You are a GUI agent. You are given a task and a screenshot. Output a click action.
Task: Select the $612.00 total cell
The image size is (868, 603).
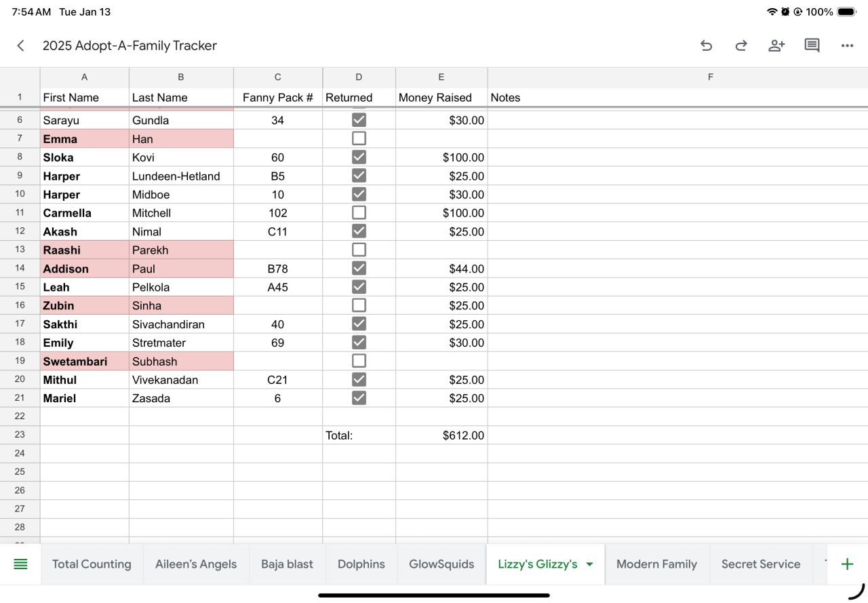coord(441,435)
